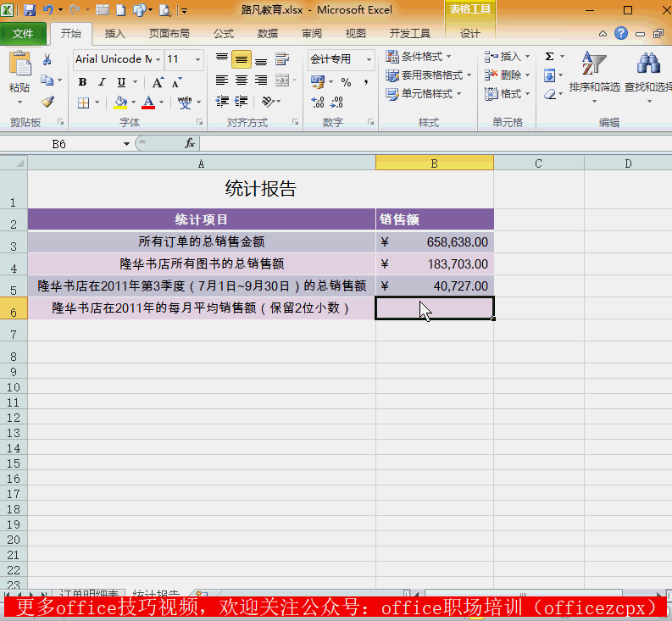Click the Increase Font Size icon
The height and width of the screenshot is (621, 672).
(x=158, y=82)
